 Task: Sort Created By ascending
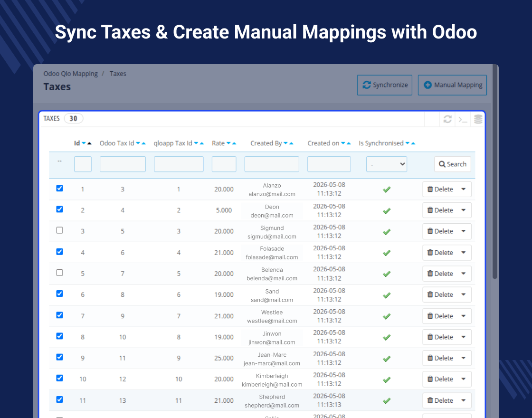click(x=291, y=143)
